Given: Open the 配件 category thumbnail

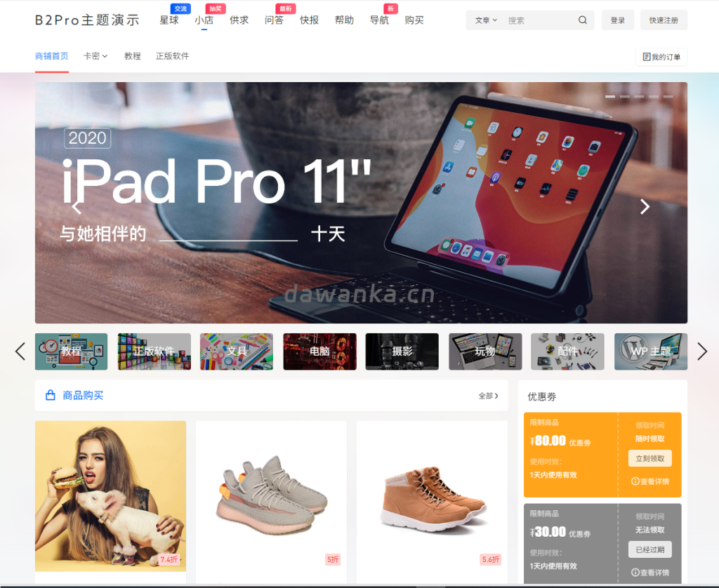Looking at the screenshot, I should pyautogui.click(x=567, y=352).
